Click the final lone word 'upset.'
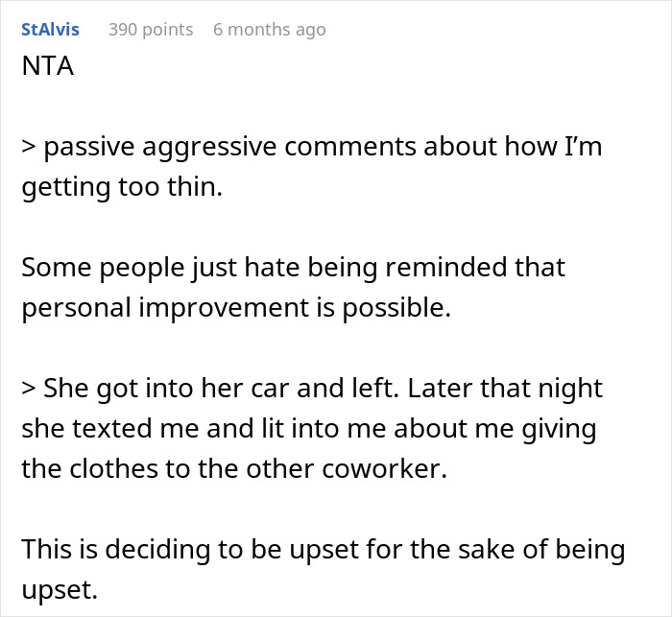 [x=60, y=588]
